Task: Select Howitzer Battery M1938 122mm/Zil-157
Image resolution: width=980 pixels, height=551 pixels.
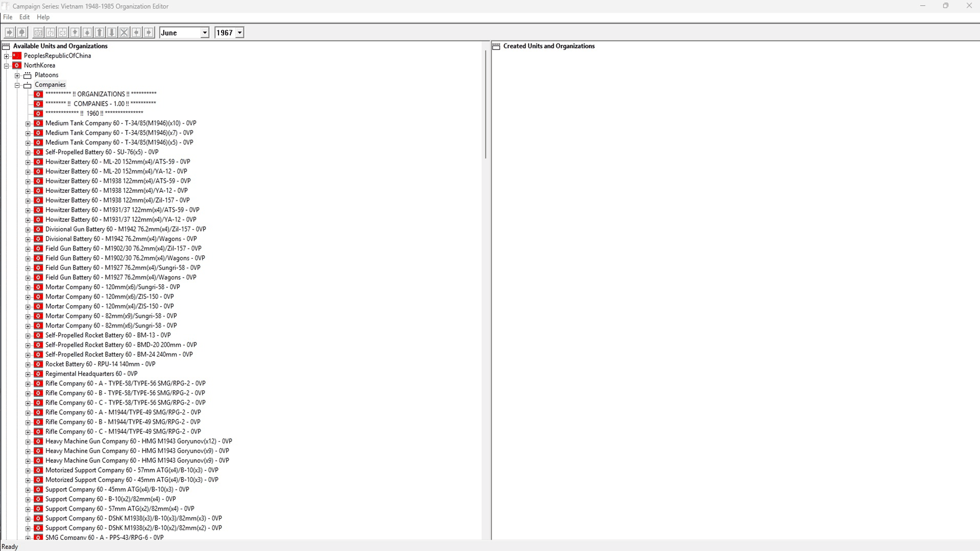Action: (x=117, y=201)
